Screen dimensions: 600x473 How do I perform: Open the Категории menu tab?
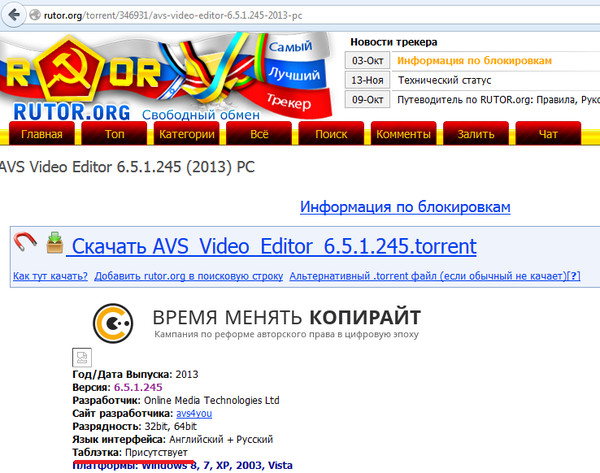click(x=186, y=134)
